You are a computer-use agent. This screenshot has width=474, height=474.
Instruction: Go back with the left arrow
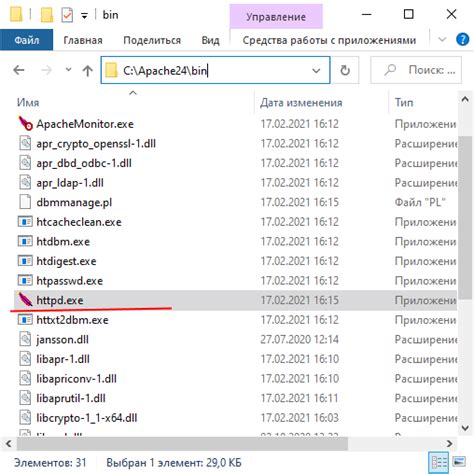click(19, 70)
